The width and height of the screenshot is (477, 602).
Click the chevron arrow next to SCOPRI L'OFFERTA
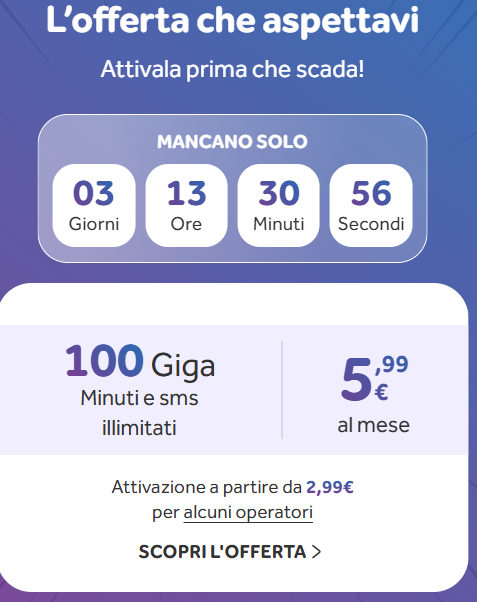[316, 552]
